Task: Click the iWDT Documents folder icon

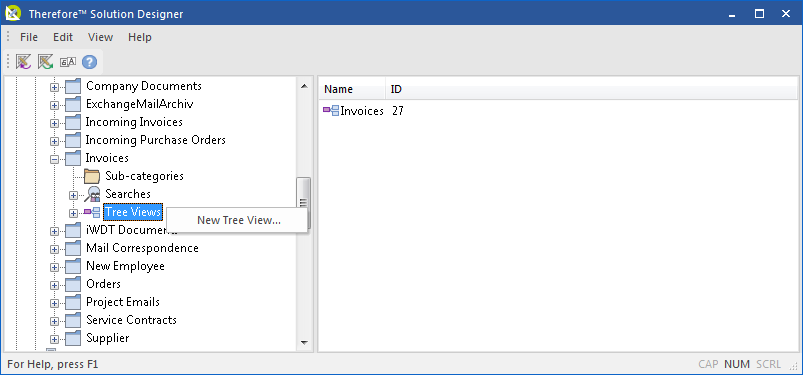Action: (x=73, y=230)
